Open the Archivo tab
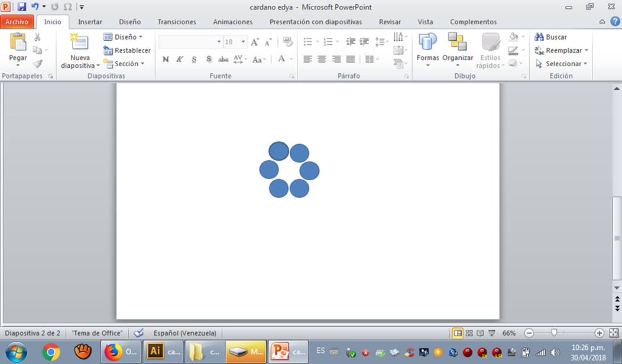This screenshot has height=364, width=622. 17,22
